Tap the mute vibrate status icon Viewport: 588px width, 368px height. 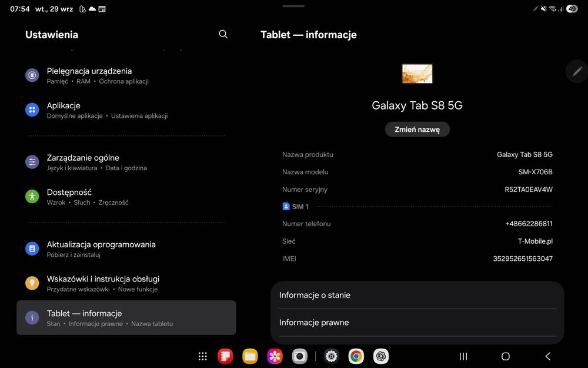point(543,9)
